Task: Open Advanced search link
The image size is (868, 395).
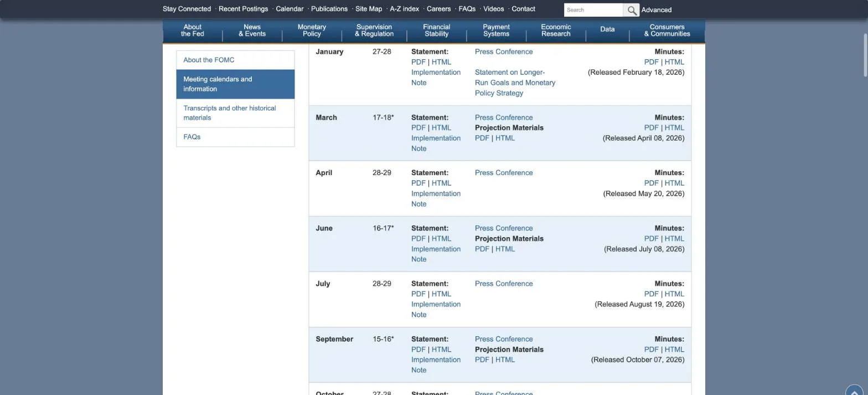Action: click(x=657, y=10)
